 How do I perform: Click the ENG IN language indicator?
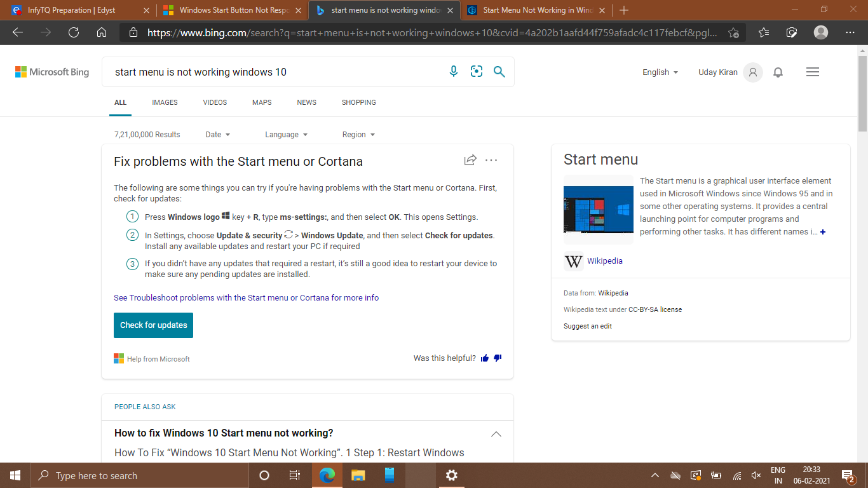(778, 475)
